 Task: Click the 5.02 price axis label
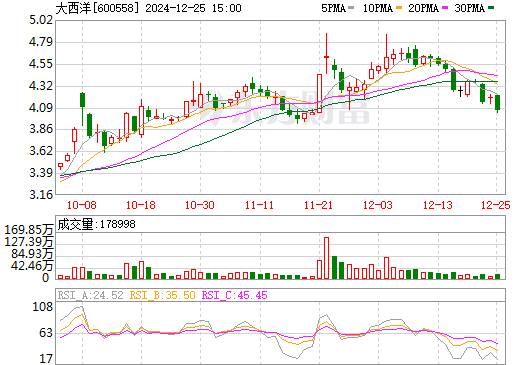pyautogui.click(x=41, y=20)
